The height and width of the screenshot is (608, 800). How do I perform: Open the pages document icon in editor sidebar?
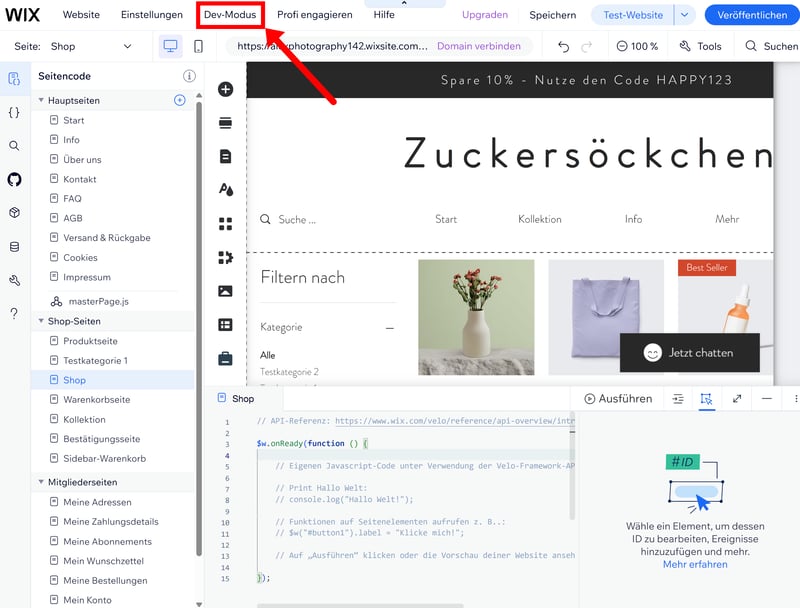point(226,156)
